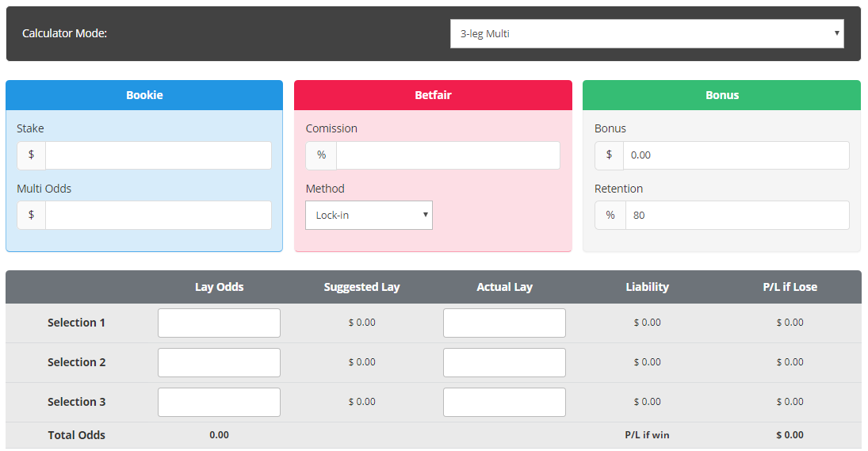Click Selection 1 Suggested Lay value
Viewport: 868px width, 451px height.
click(362, 323)
